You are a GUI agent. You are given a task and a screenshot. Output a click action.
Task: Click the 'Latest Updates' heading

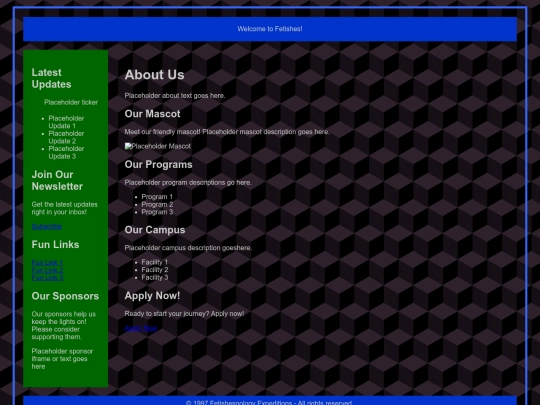coord(52,78)
